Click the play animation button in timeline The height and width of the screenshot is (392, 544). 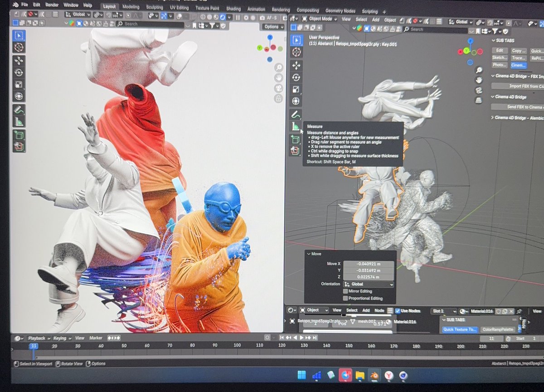click(301, 338)
